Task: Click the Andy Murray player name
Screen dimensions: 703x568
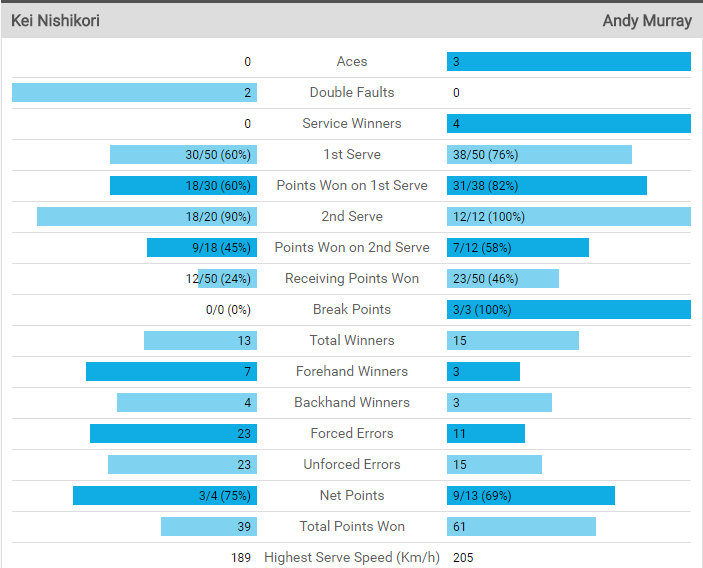Action: coord(647,21)
